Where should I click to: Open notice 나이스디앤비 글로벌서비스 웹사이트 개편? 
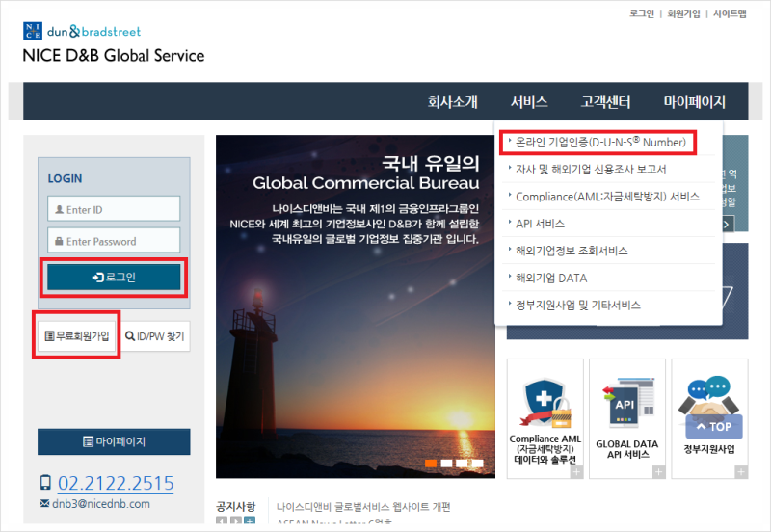363,507
